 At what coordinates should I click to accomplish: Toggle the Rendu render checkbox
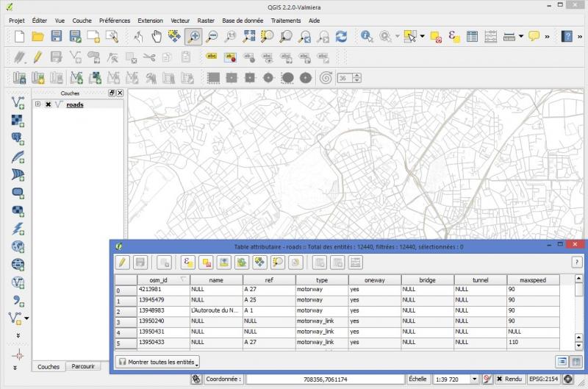(500, 379)
